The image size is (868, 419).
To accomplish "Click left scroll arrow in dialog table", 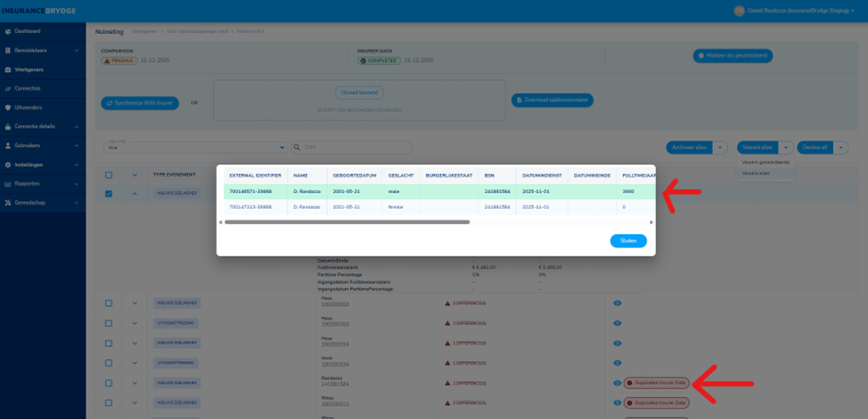I will [220, 222].
